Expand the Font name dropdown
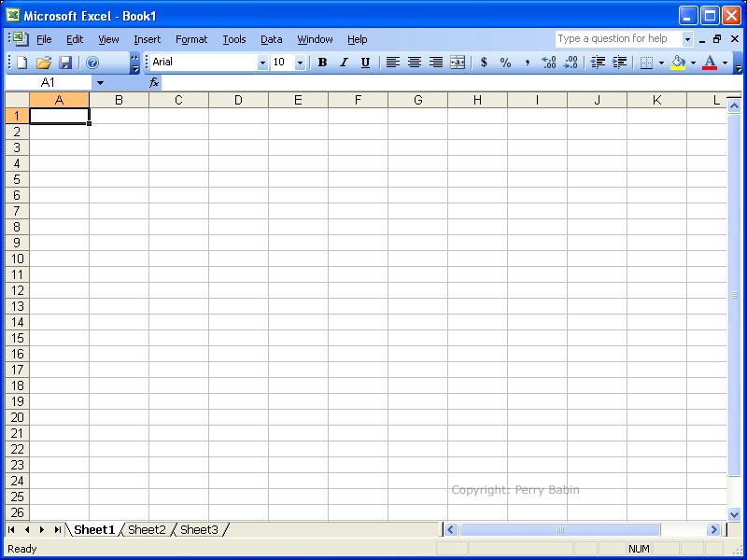The height and width of the screenshot is (560, 747). coord(262,63)
